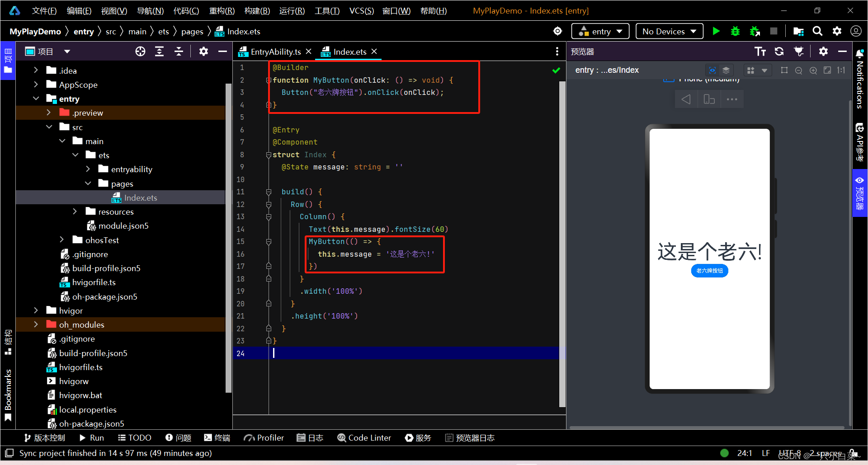
Task: Open Search Everywhere magnifier icon
Action: tap(817, 31)
